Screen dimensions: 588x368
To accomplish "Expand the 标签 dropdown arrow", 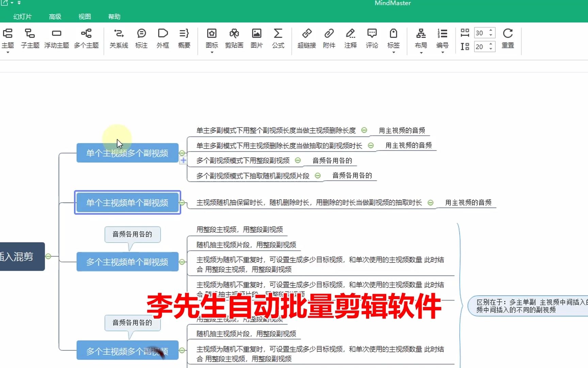I will point(393,52).
